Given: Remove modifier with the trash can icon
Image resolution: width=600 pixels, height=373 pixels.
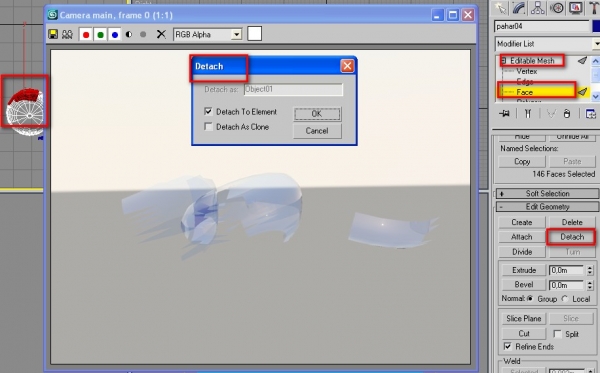Looking at the screenshot, I should 567,113.
